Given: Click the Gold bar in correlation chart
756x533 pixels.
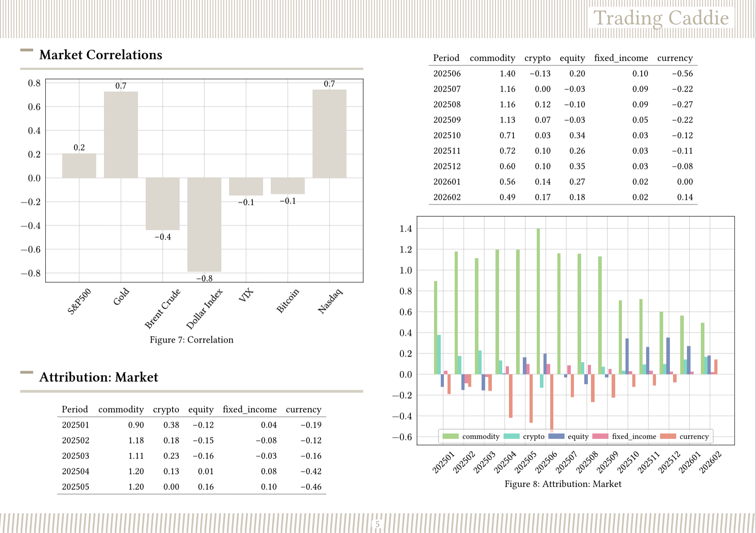Looking at the screenshot, I should (121, 135).
